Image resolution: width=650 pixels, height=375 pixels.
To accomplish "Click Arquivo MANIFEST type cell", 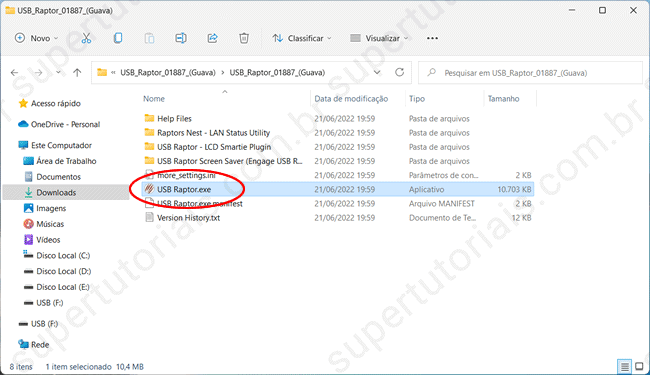I will (441, 203).
